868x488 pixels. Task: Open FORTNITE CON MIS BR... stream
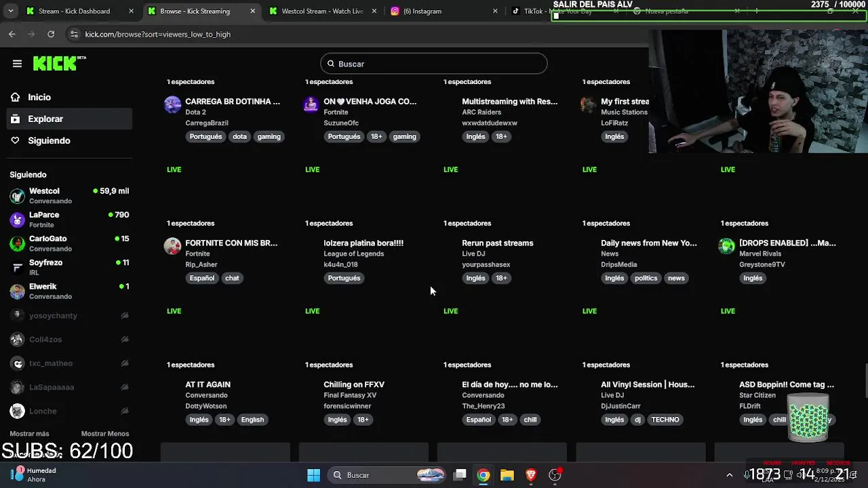tap(231, 243)
